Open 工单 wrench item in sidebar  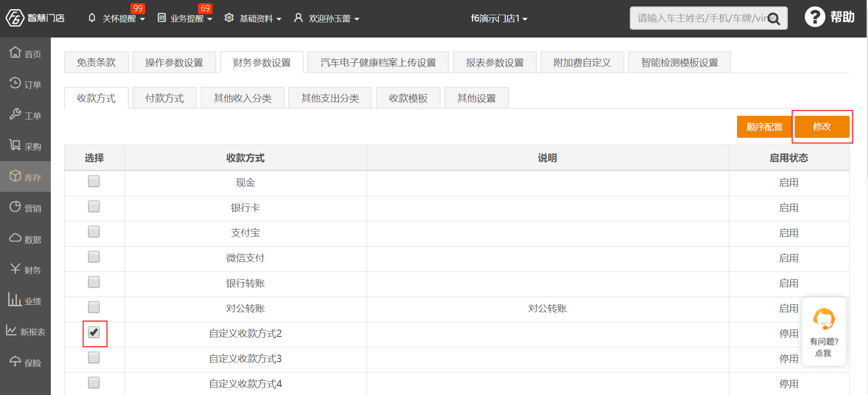point(25,115)
